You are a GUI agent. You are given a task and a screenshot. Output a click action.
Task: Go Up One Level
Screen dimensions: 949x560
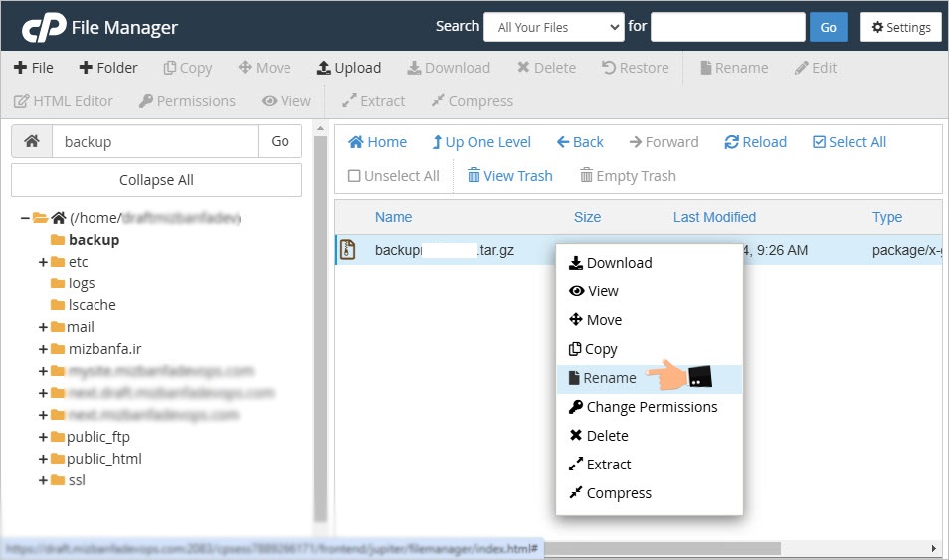[x=481, y=142]
